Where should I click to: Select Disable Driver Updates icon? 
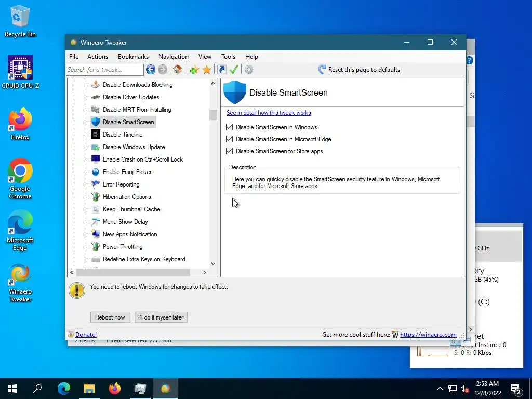(x=96, y=97)
